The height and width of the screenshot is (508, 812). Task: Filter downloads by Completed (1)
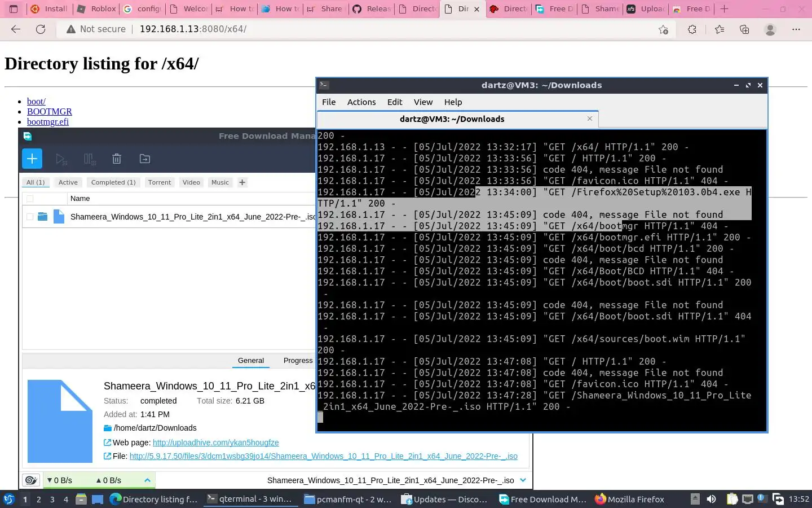pyautogui.click(x=113, y=182)
